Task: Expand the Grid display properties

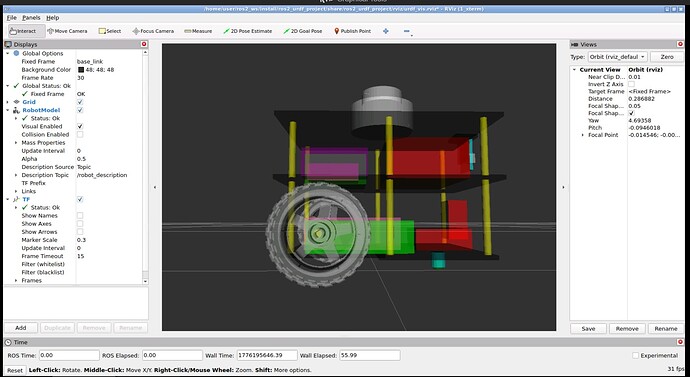Action: click(x=7, y=102)
